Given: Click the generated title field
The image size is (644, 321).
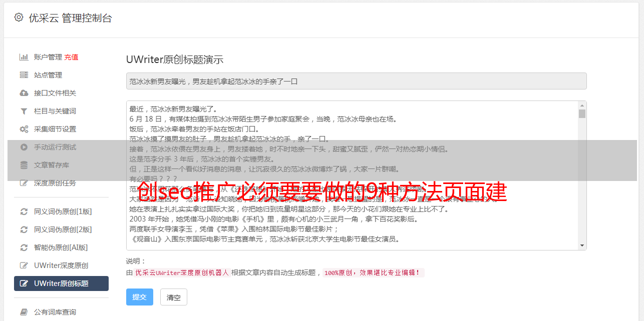Looking at the screenshot, I should pyautogui.click(x=356, y=81).
